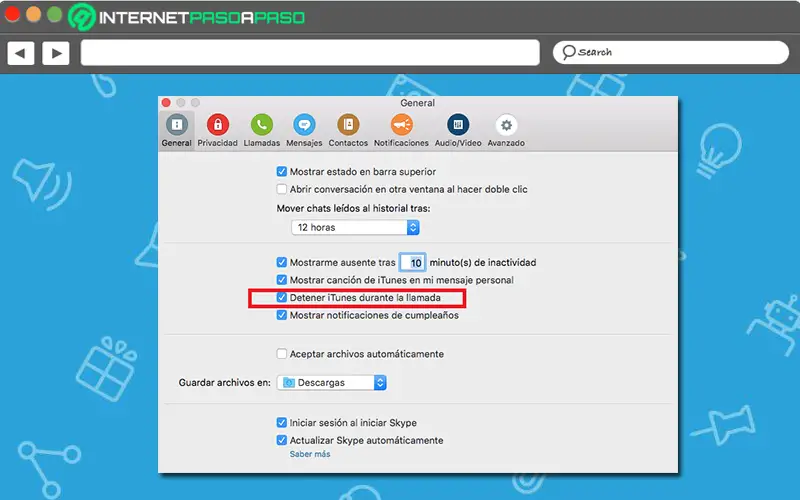Enable Abrir conversación en otra ventana
800x500 pixels.
coord(282,189)
